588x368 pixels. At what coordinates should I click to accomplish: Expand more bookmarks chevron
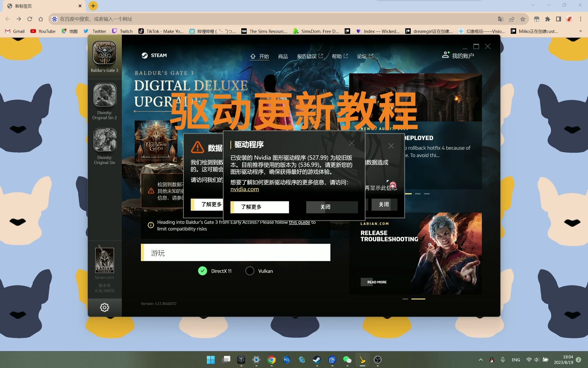point(581,31)
